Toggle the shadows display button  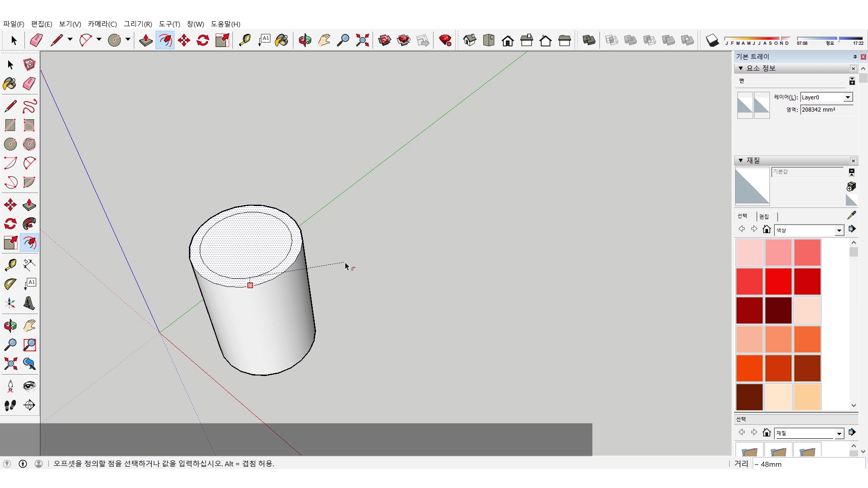point(712,41)
